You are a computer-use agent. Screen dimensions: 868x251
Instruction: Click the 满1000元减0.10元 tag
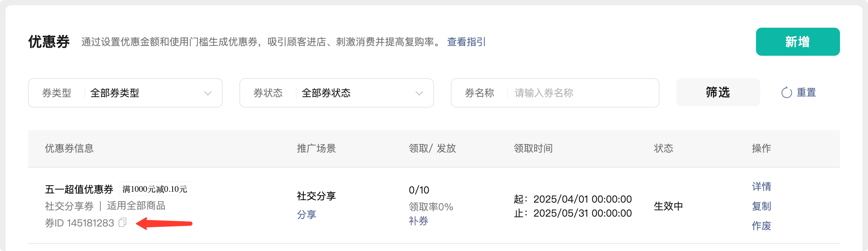click(x=155, y=189)
